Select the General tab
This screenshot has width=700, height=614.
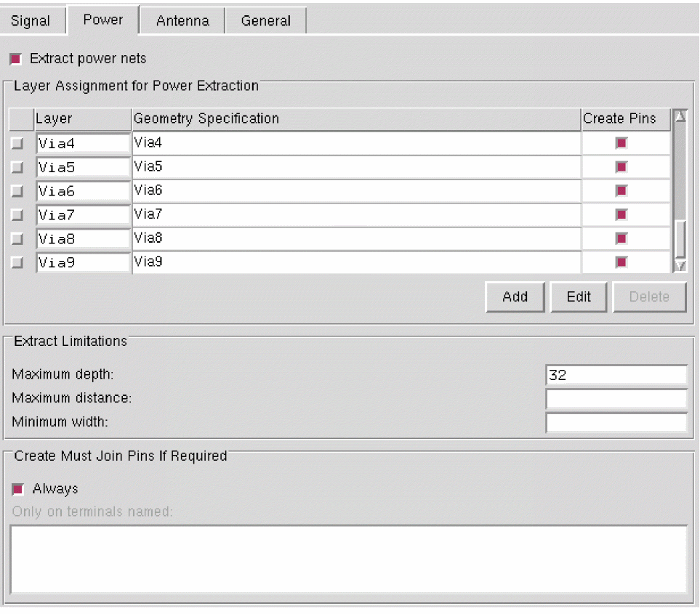tap(265, 21)
